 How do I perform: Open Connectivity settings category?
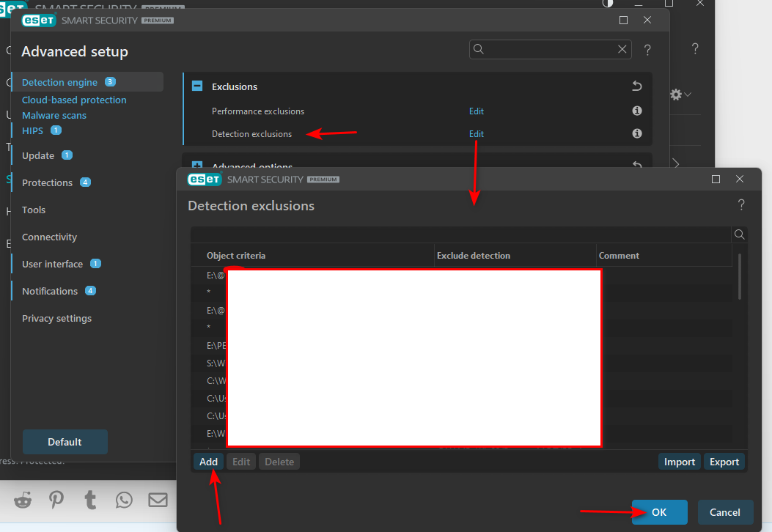click(x=49, y=237)
